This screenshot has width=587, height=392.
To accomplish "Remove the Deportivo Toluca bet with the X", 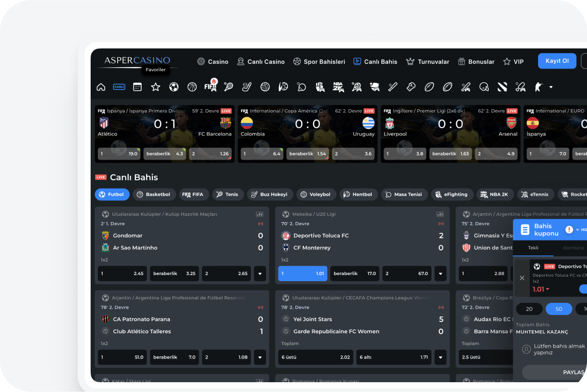I will click(522, 277).
